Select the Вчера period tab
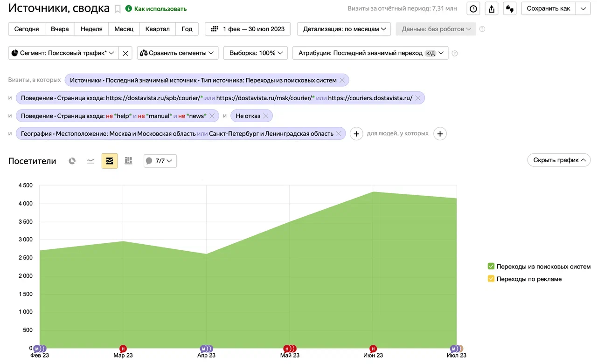This screenshot has height=364, width=597. (60, 29)
